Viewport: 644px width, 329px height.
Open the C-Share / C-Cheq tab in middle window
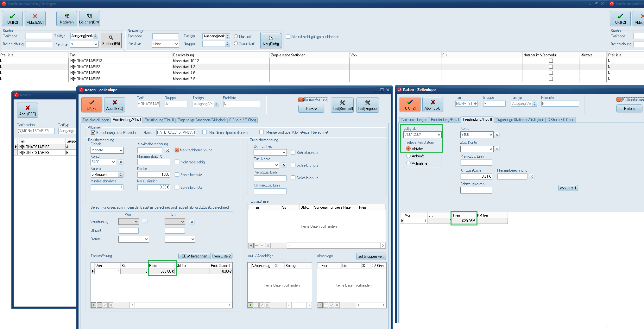[x=242, y=120]
